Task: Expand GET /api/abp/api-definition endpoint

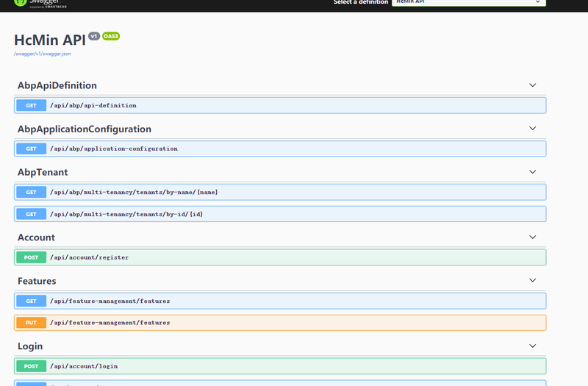Action: click(x=280, y=105)
